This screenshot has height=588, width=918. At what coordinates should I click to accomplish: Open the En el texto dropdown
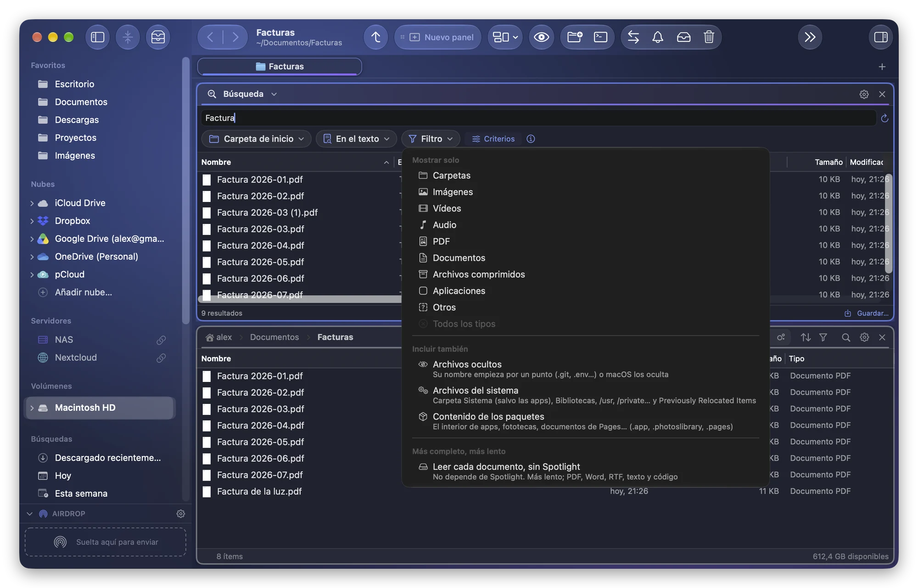tap(356, 139)
